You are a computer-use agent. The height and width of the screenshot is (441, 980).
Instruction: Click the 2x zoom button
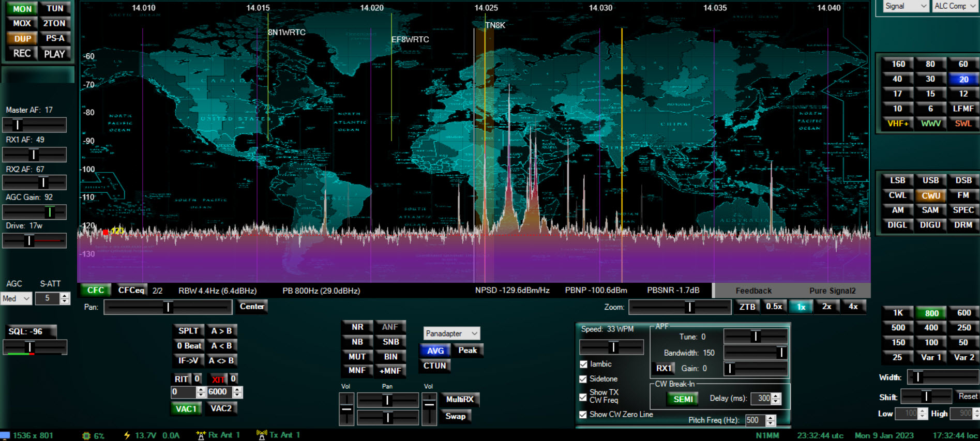point(826,307)
